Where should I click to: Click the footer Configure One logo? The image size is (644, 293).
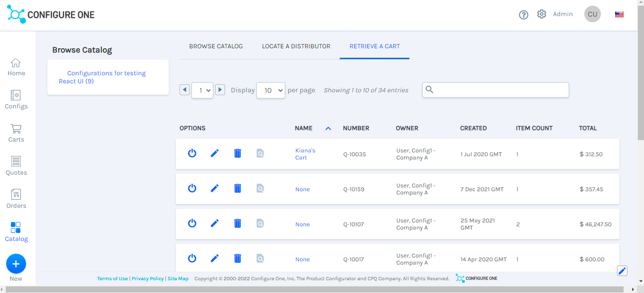[x=477, y=278]
